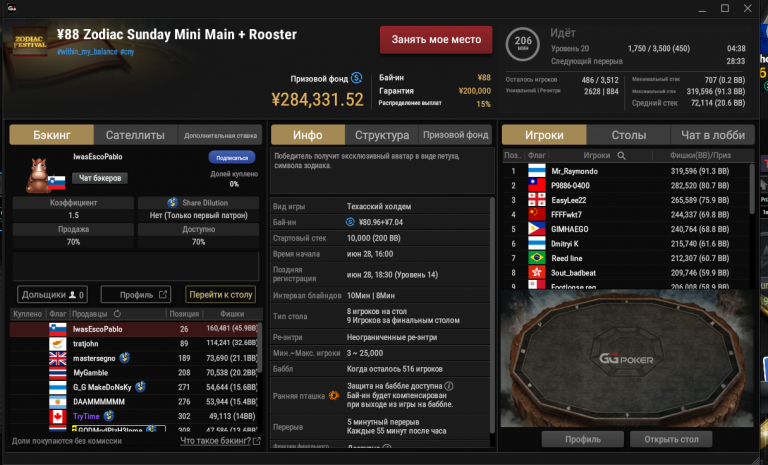
Task: Open the Профиль button under backing
Action: (136, 294)
